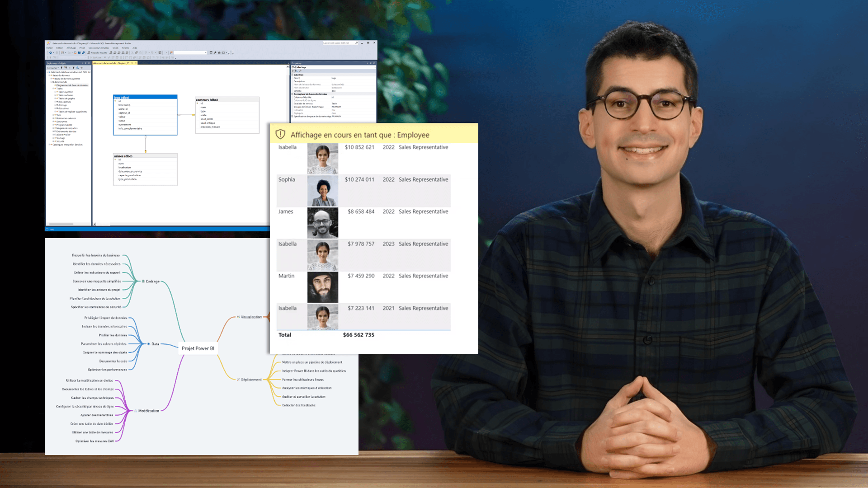Viewport: 868px width, 488px height.
Task: Click the magnifier icon in quick launch box
Action: click(356, 43)
